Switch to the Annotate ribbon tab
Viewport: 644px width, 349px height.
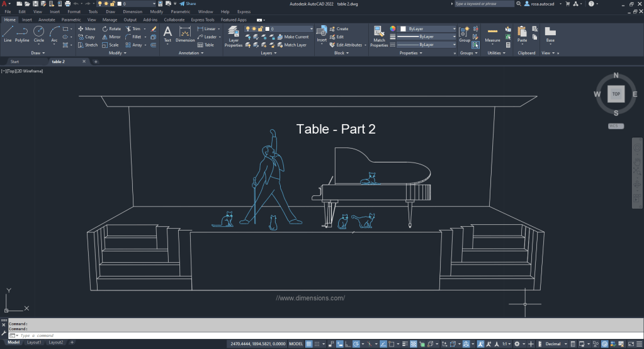[x=47, y=20]
